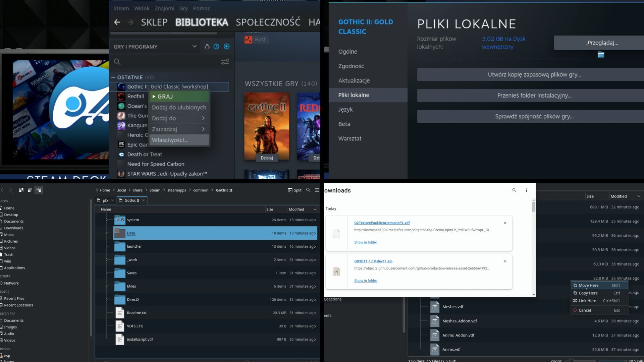Open the downloads three-dot menu
This screenshot has height=362, width=644.
pos(526,190)
